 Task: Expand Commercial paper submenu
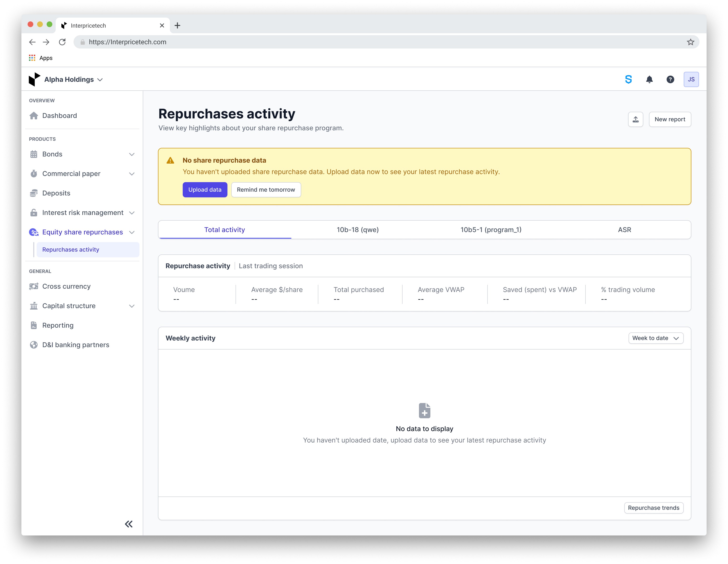click(132, 174)
